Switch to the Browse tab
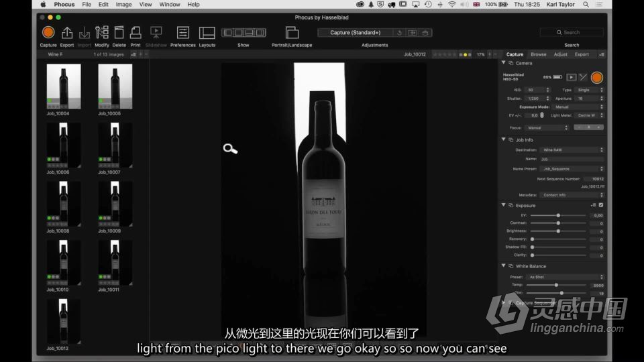This screenshot has height=362, width=644. 538,54
